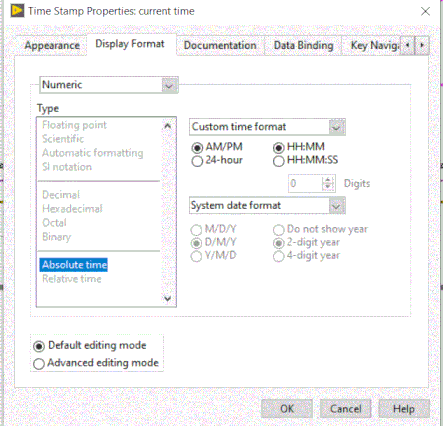Switch to the Appearance tab
443x426 pixels.
(52, 46)
